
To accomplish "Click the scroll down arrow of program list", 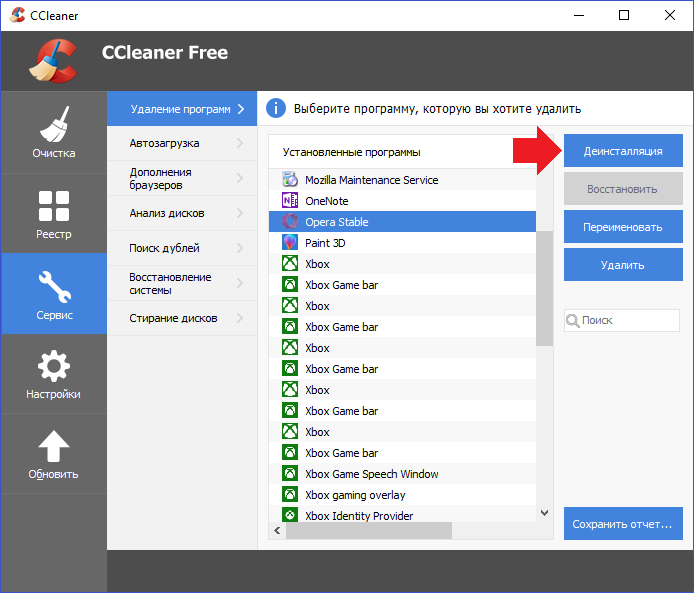I will (544, 512).
